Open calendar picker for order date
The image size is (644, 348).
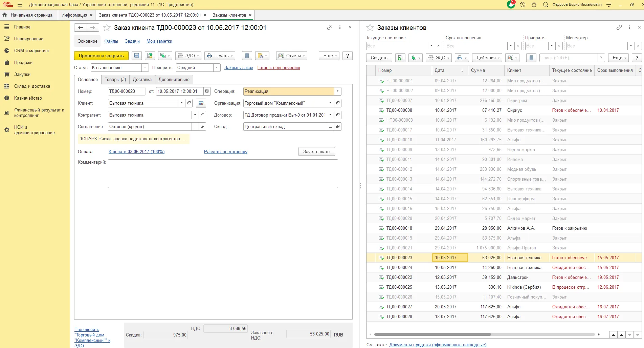207,91
